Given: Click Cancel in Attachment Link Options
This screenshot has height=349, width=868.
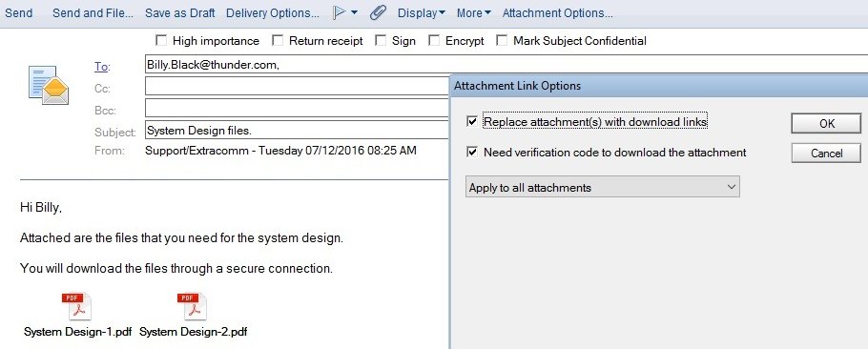Looking at the screenshot, I should click(826, 154).
